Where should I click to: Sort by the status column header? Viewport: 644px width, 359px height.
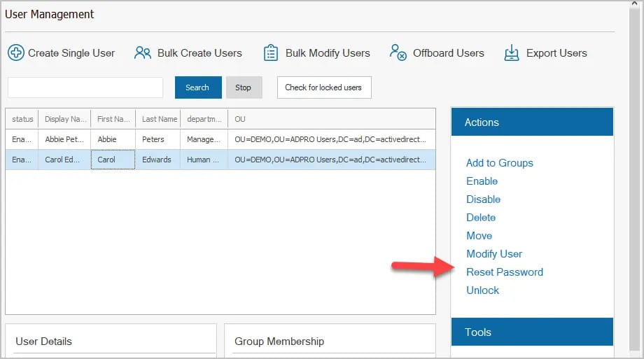tap(22, 119)
